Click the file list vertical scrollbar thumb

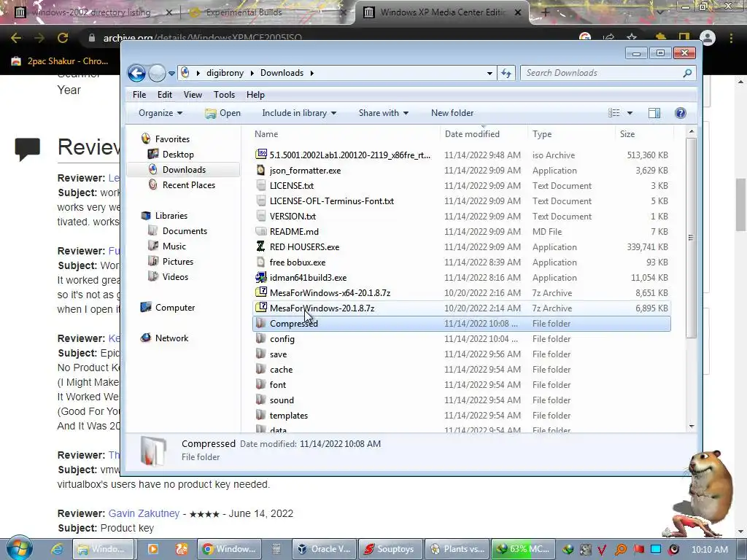(692, 238)
